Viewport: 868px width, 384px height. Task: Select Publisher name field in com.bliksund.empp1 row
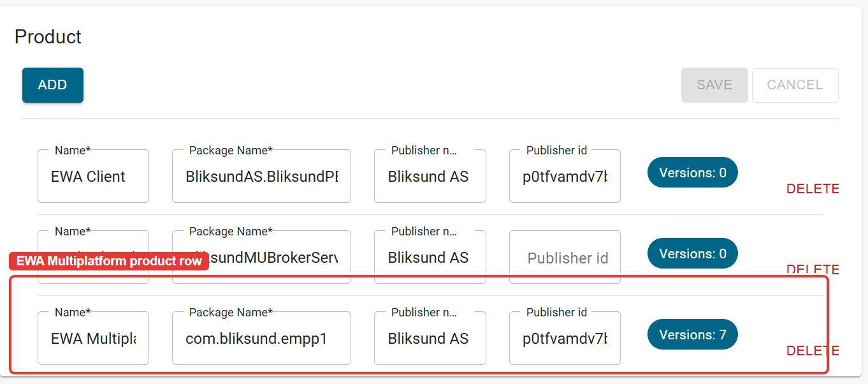(x=430, y=338)
